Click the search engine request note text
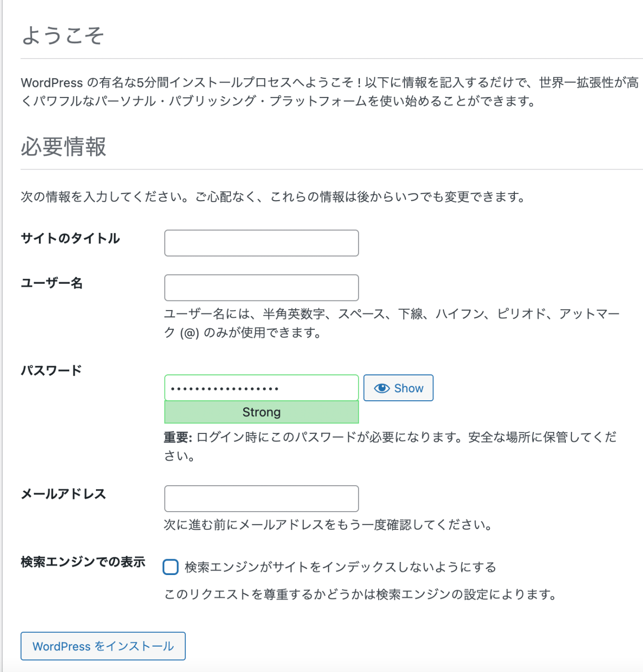Image resolution: width=643 pixels, height=672 pixels. 361,595
